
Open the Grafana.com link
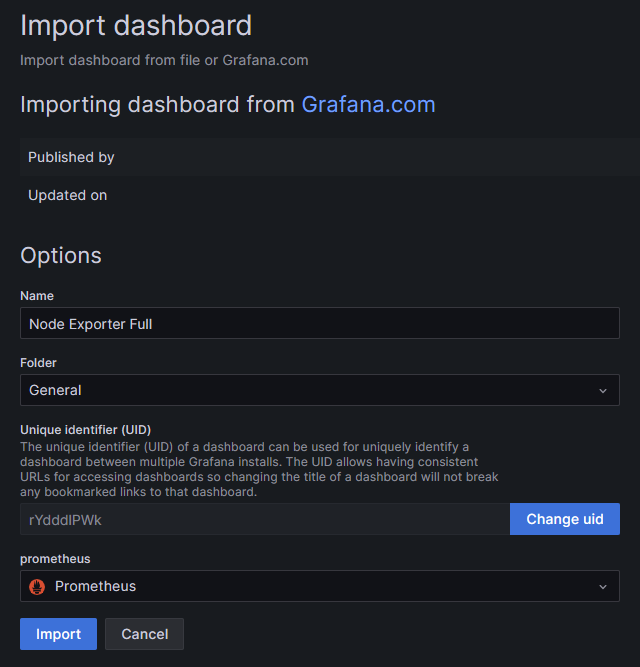coord(368,105)
